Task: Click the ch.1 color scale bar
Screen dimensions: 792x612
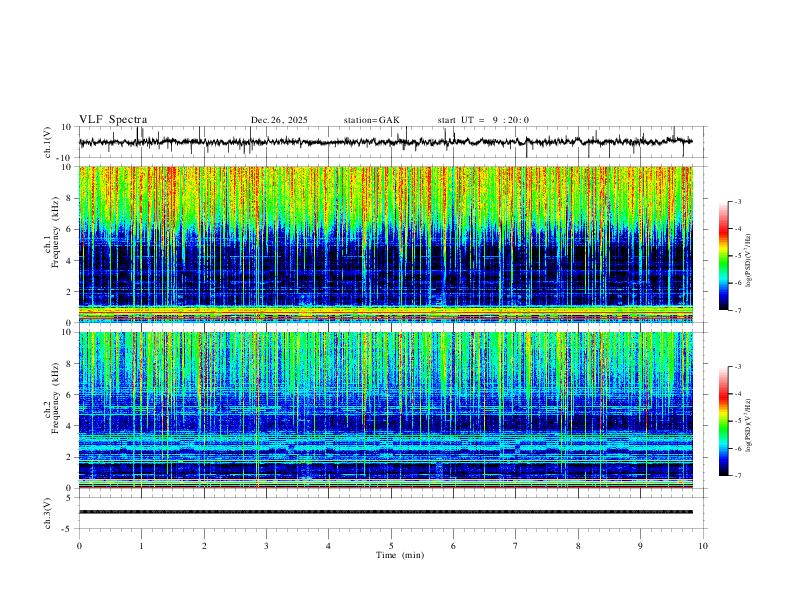Action: 724,256
